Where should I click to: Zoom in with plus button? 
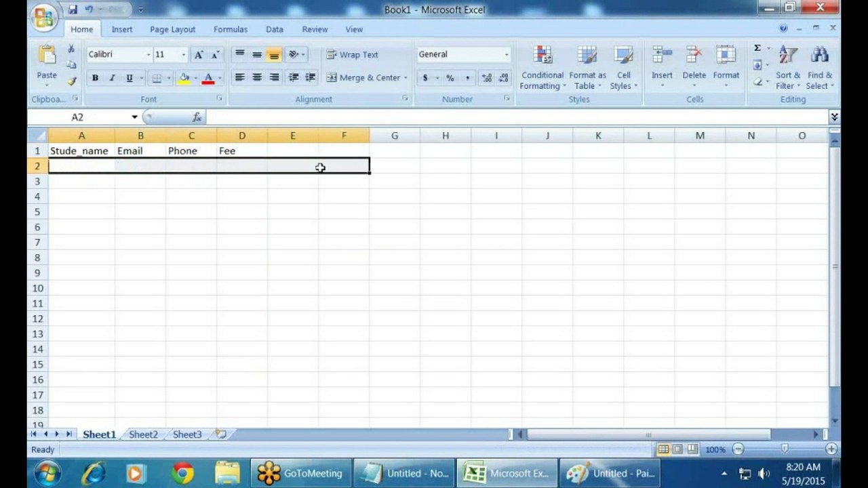pyautogui.click(x=831, y=449)
